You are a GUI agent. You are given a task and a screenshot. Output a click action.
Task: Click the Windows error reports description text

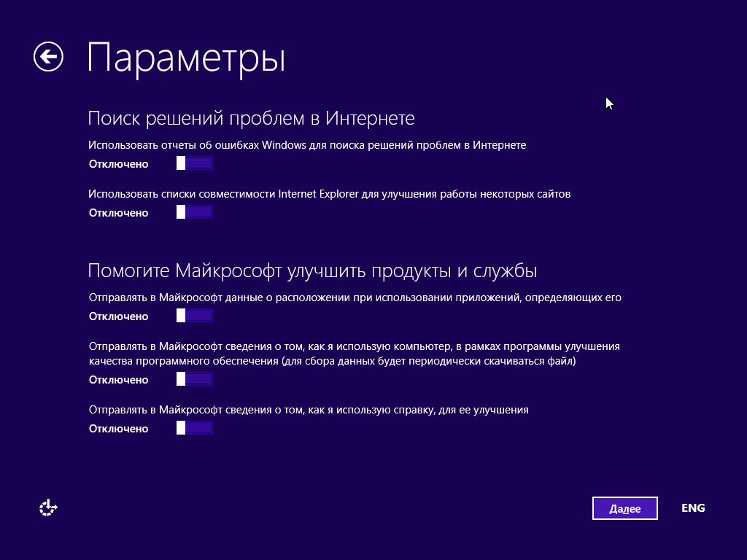tap(307, 145)
